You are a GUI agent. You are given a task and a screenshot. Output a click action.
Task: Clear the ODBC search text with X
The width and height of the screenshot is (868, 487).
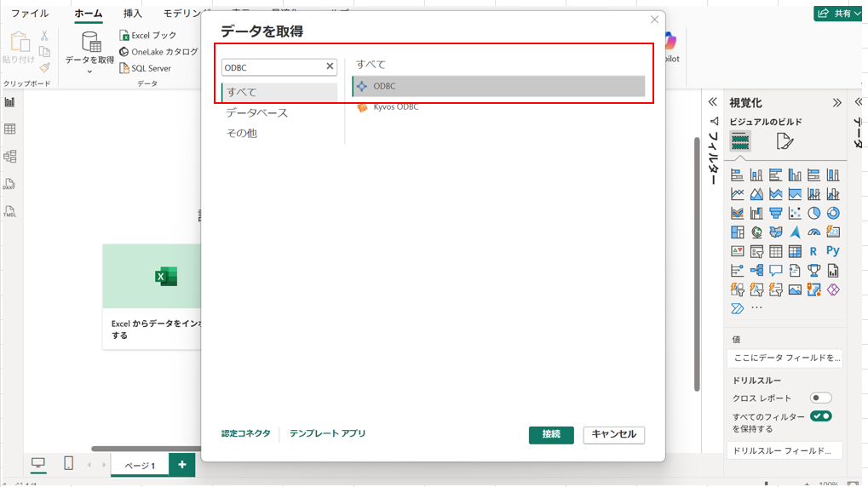330,66
